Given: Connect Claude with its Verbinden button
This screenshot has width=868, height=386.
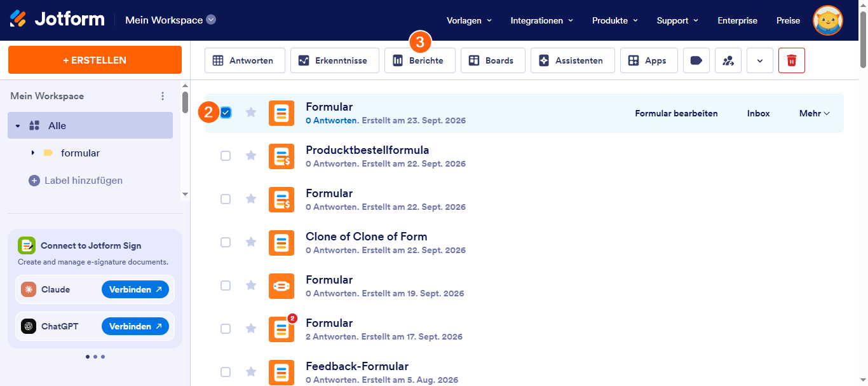Looking at the screenshot, I should 135,289.
